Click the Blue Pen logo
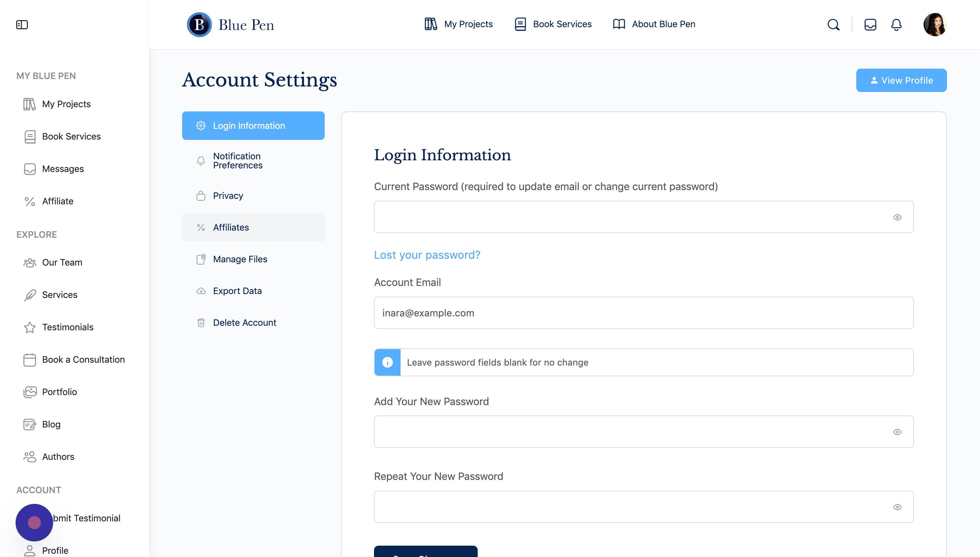Image resolution: width=980 pixels, height=557 pixels. click(230, 25)
